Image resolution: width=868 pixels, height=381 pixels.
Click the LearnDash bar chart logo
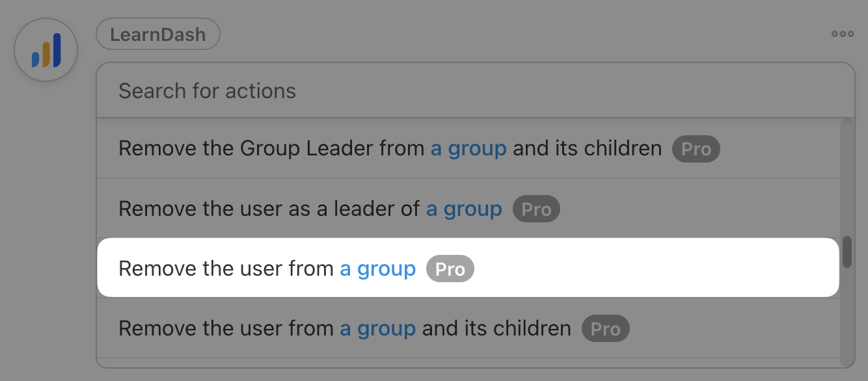[x=46, y=50]
